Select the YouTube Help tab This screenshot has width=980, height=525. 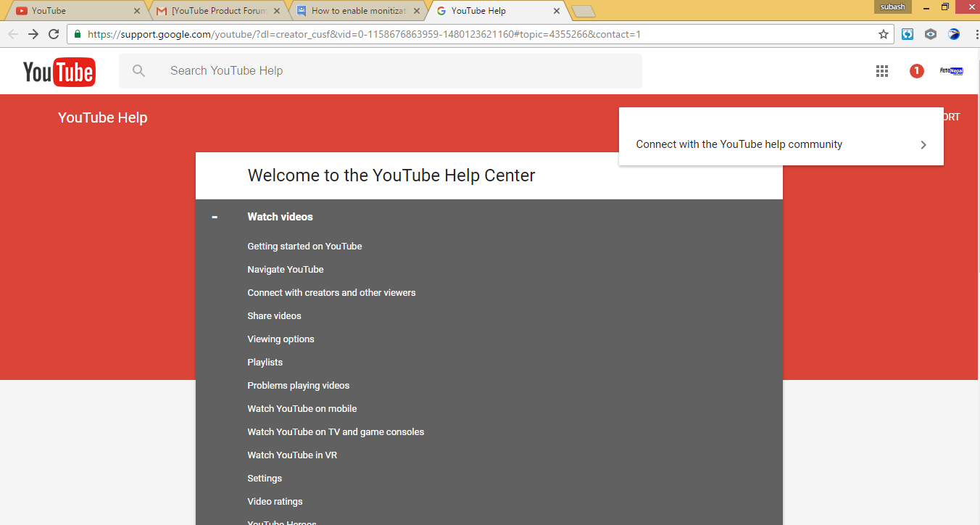498,11
